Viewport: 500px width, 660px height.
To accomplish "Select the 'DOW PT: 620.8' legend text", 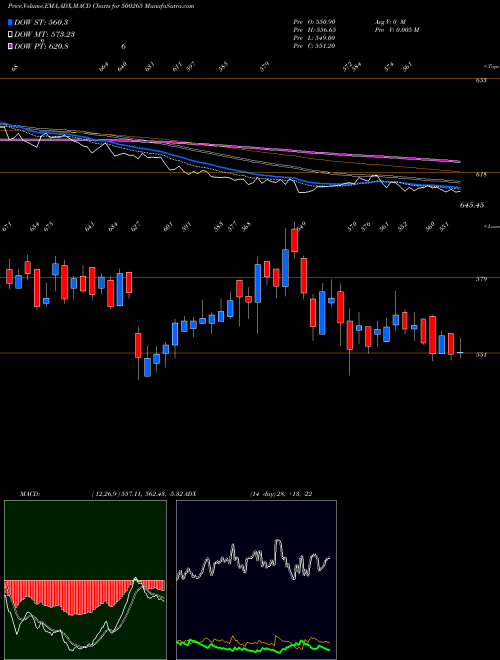I will click(x=41, y=46).
